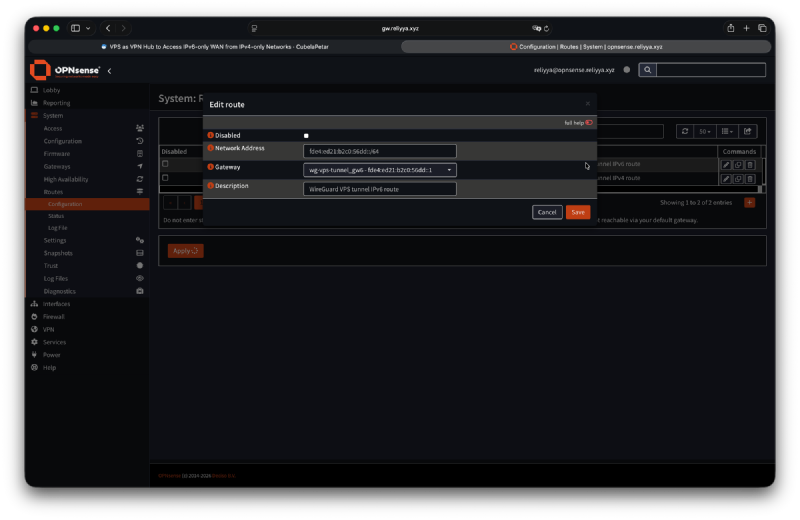800x520 pixels.
Task: Switch to the VPS as VPN Hub tab
Action: point(214,46)
